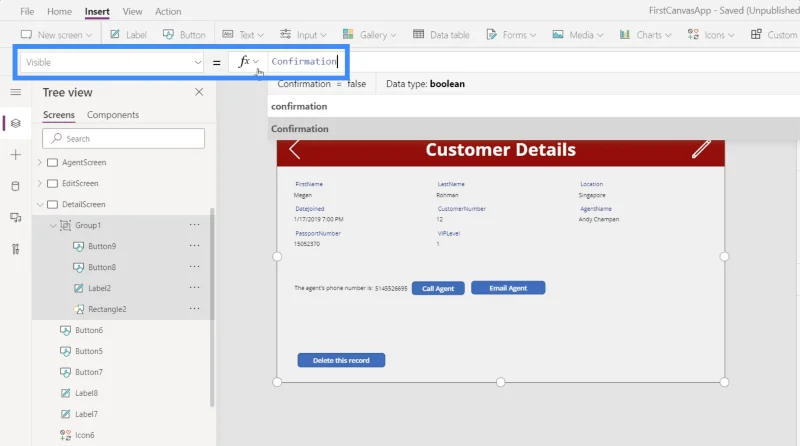Click the Insert plus icon in sidebar
The width and height of the screenshot is (800, 446).
click(x=16, y=155)
